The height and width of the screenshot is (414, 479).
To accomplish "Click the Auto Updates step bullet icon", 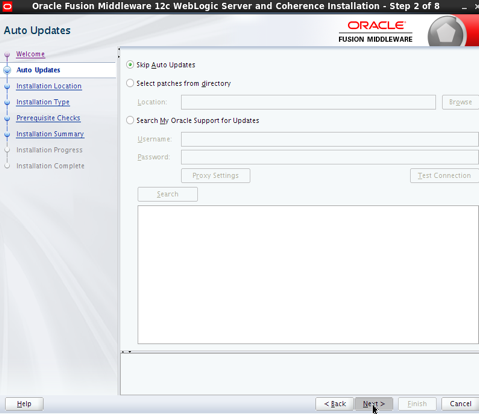I will coord(7,70).
